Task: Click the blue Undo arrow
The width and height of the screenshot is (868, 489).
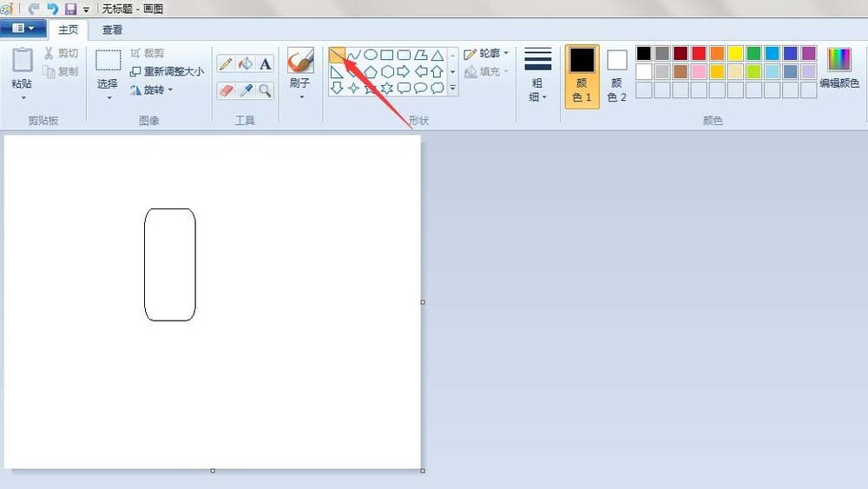Action: (52, 9)
